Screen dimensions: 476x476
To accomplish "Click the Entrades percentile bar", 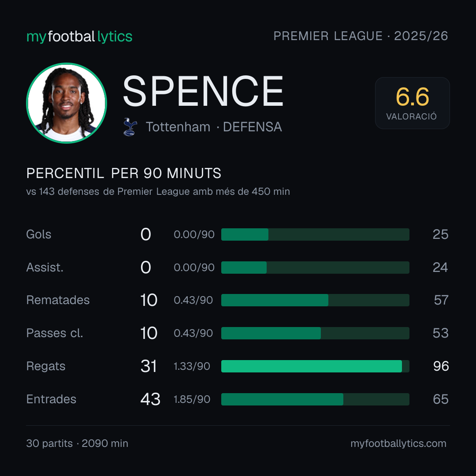I will (x=315, y=399).
